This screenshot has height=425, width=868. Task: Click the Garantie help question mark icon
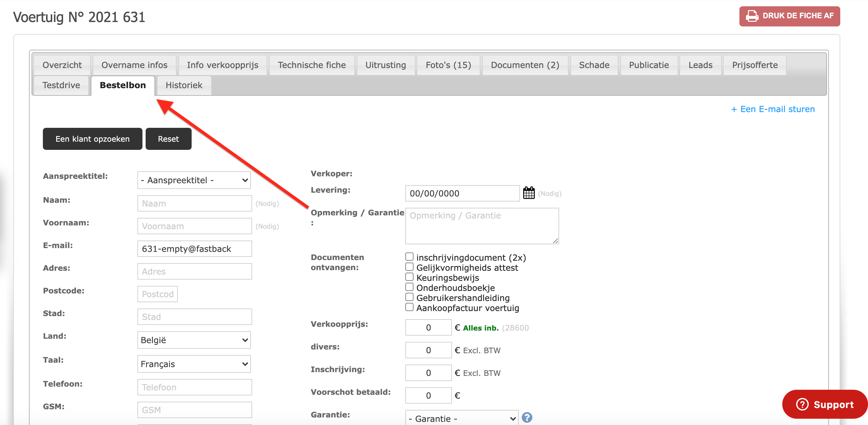pos(527,417)
